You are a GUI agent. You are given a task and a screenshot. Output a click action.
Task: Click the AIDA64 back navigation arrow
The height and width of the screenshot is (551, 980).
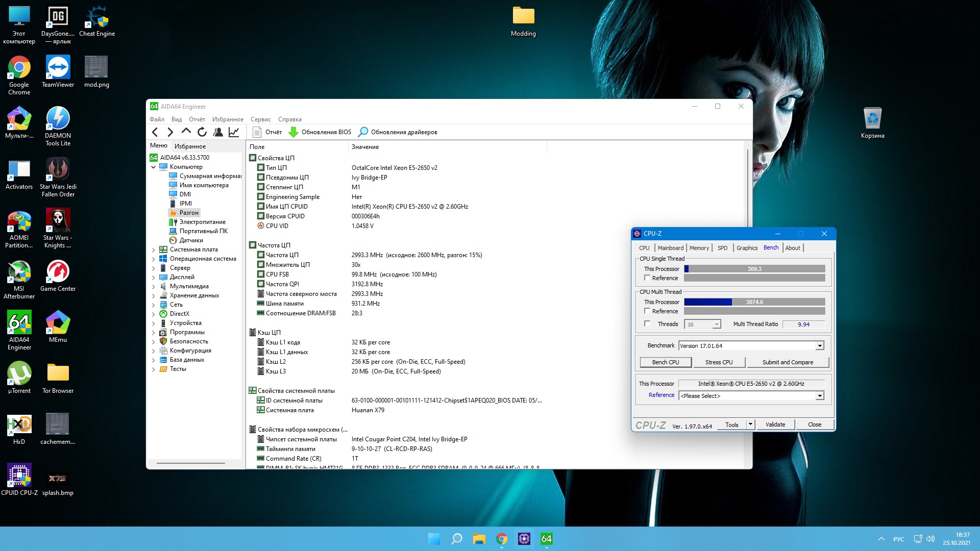pos(155,132)
